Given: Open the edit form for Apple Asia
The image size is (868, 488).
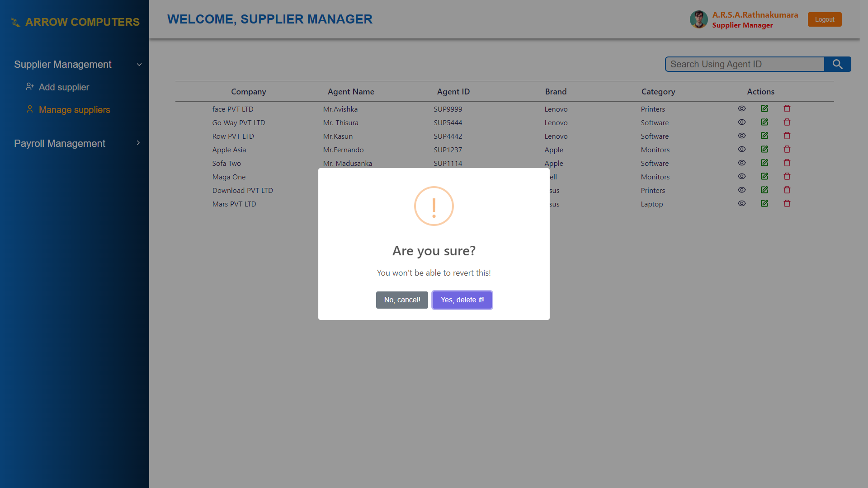Looking at the screenshot, I should coord(764,149).
